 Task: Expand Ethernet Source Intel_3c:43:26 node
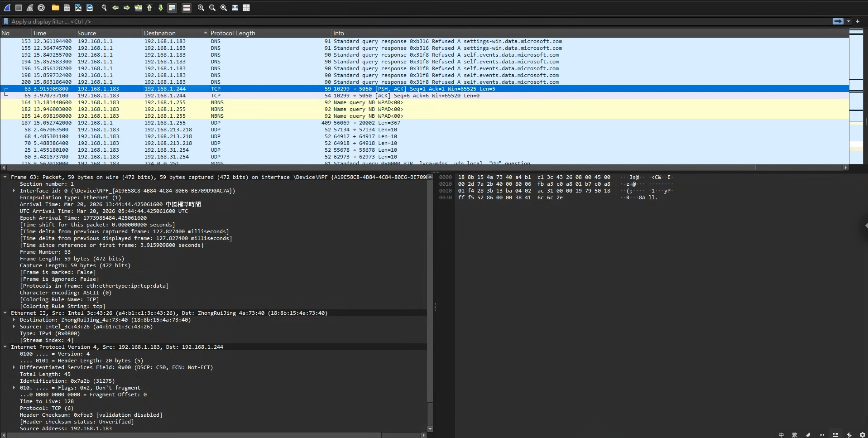point(14,327)
